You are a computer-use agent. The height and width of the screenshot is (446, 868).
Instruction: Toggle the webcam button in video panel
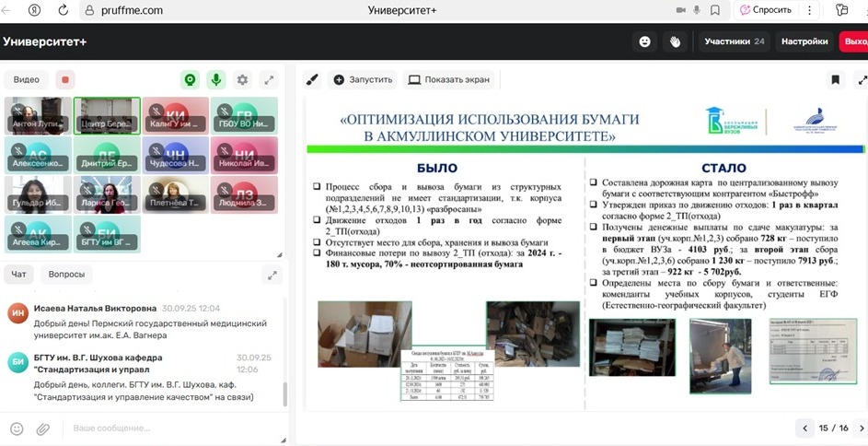191,80
